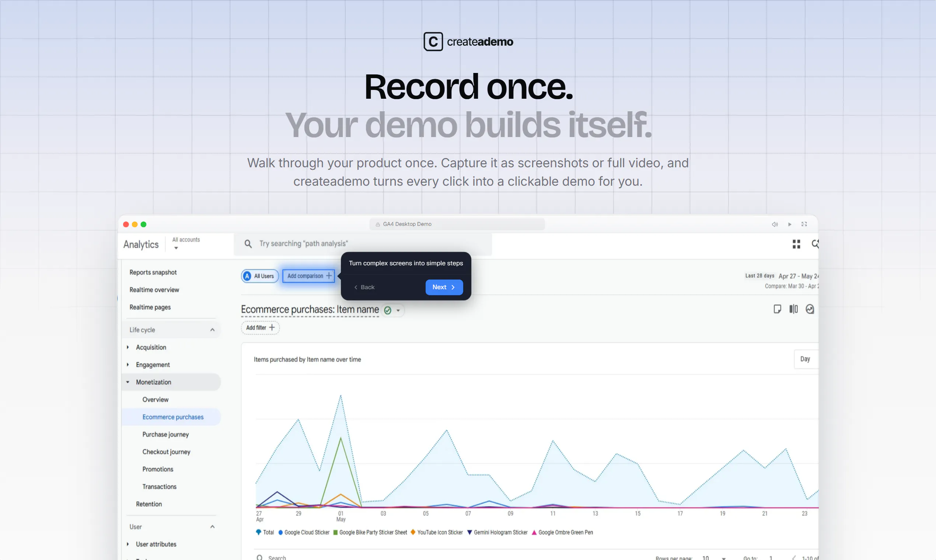This screenshot has width=936, height=560.
Task: Toggle YouTube Icon Sticker legend entry
Action: pos(436,532)
